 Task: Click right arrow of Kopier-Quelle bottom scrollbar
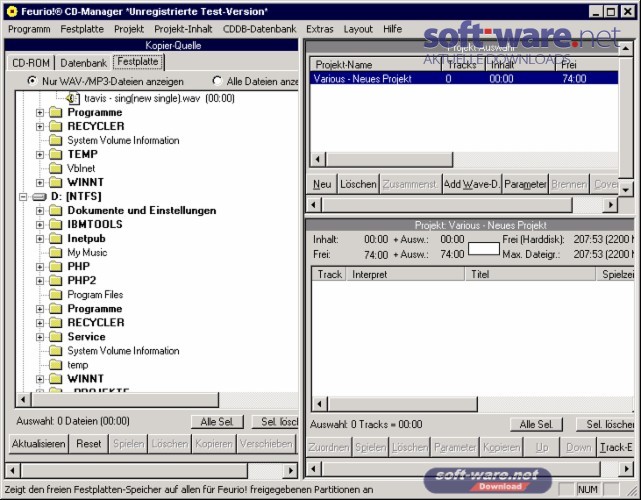point(291,470)
